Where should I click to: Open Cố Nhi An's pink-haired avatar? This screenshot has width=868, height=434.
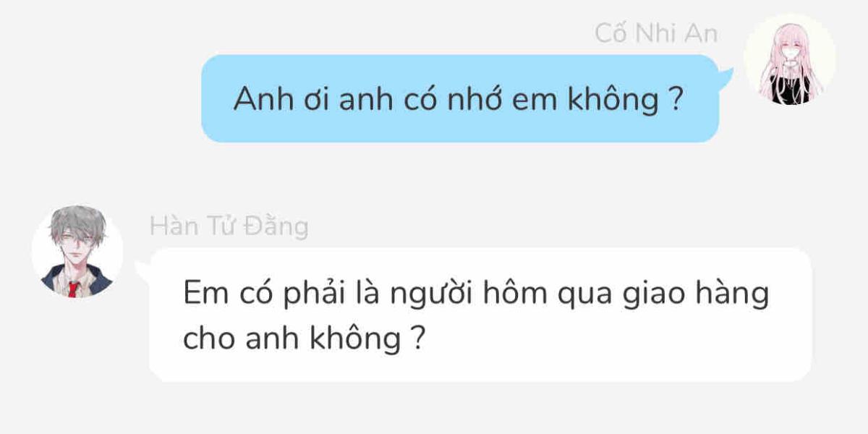(790, 59)
